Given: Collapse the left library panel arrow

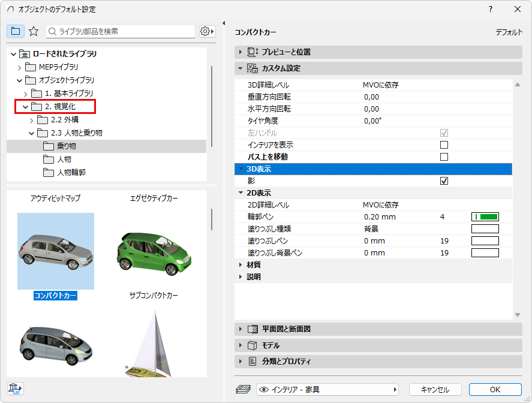Looking at the screenshot, I should [x=224, y=23].
